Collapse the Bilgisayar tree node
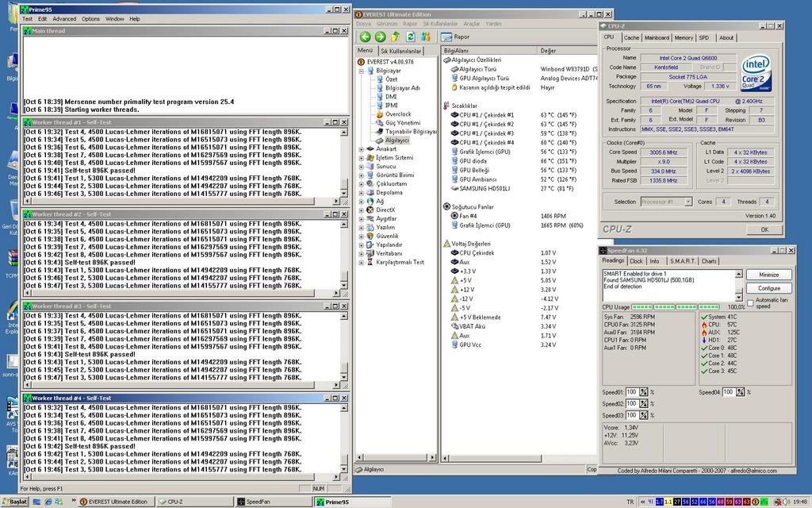 point(362,71)
